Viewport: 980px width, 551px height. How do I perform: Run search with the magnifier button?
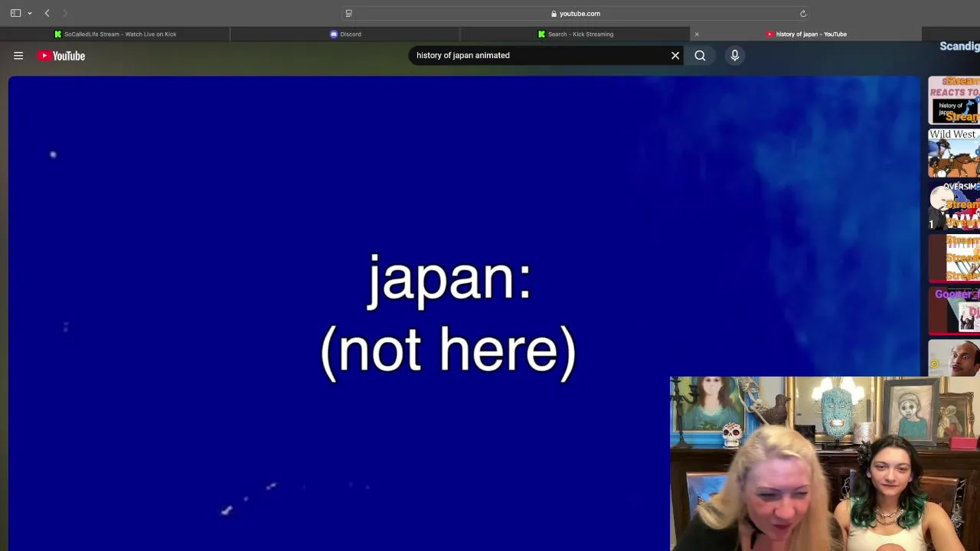(x=700, y=55)
